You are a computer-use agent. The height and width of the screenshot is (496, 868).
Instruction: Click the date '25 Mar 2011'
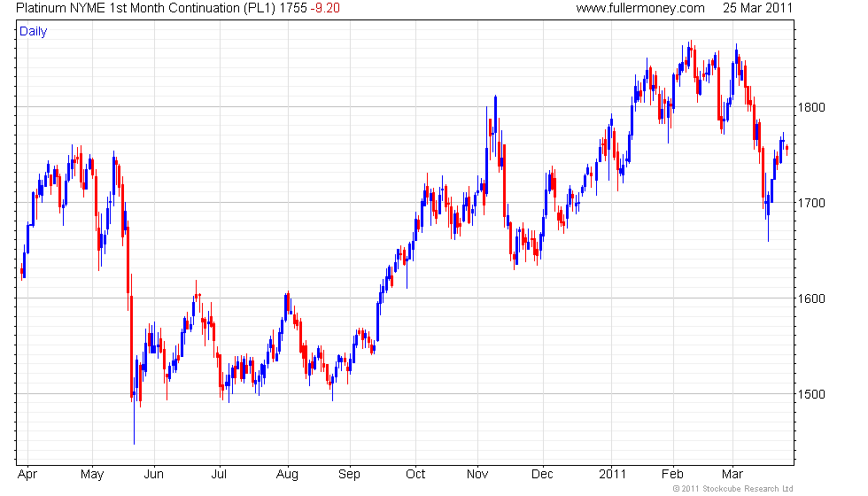pos(758,8)
